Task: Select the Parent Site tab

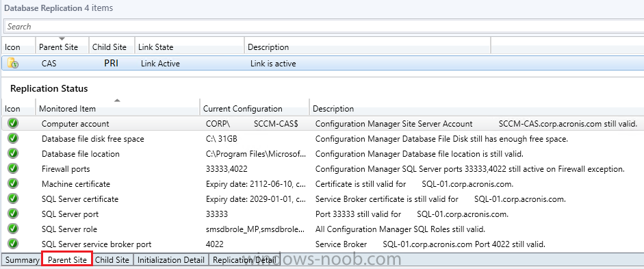Action: point(67,260)
